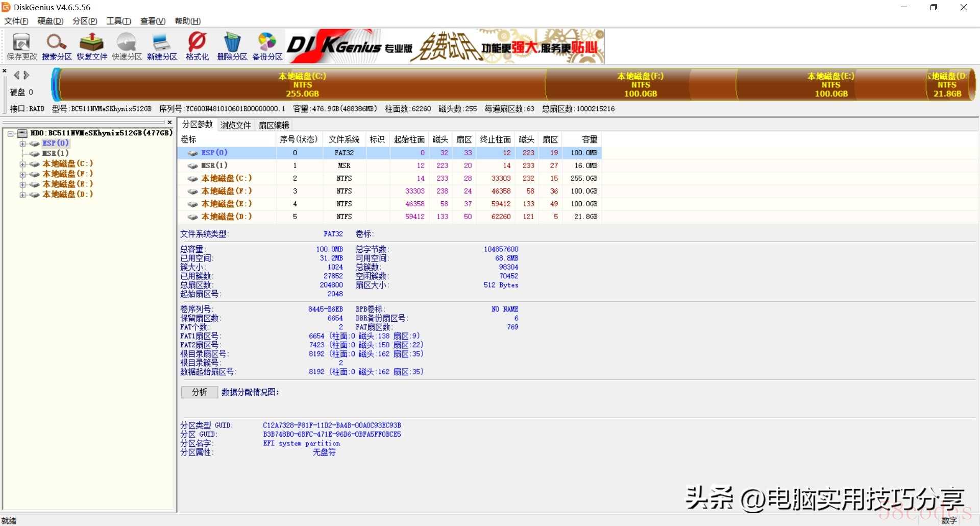Go to next disk with right arrow
The width and height of the screenshot is (980, 526).
click(27, 75)
